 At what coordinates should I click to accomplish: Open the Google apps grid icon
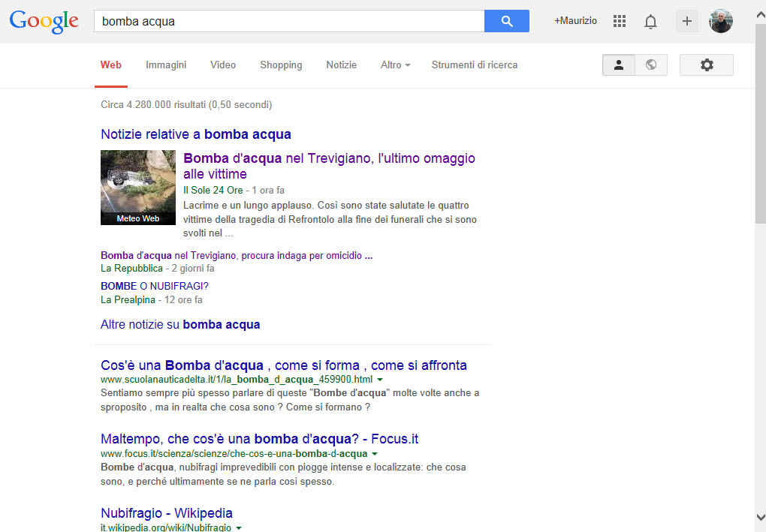click(x=620, y=21)
